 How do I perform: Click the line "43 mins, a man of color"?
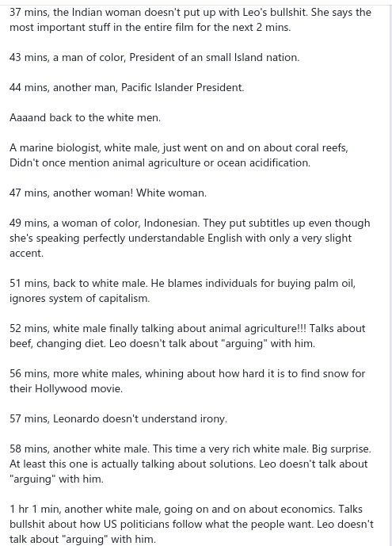click(154, 57)
